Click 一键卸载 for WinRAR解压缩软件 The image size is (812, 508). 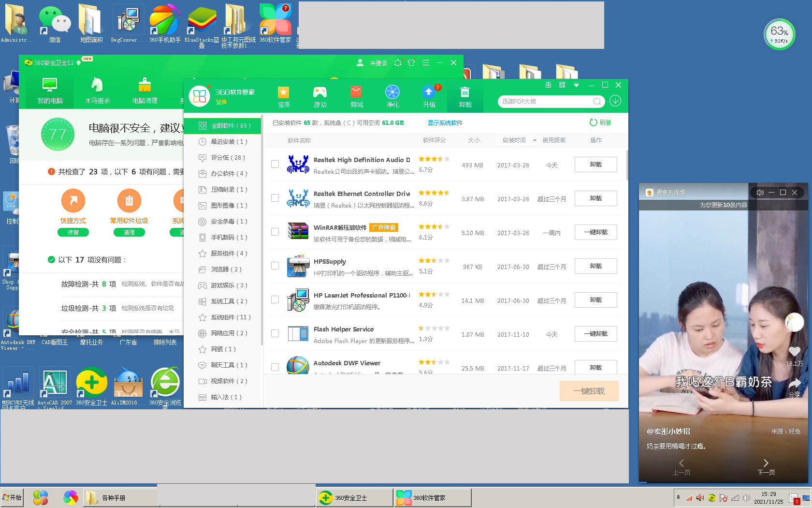click(x=595, y=232)
